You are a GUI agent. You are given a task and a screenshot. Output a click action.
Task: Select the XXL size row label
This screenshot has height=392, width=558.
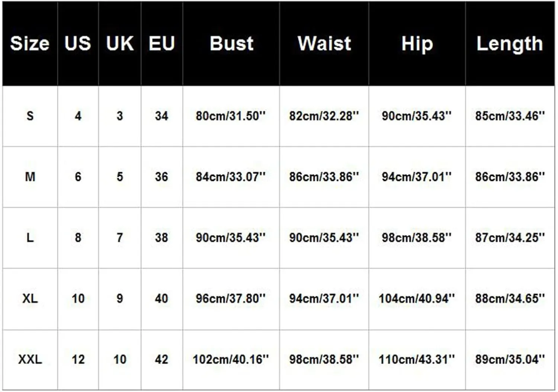point(30,360)
